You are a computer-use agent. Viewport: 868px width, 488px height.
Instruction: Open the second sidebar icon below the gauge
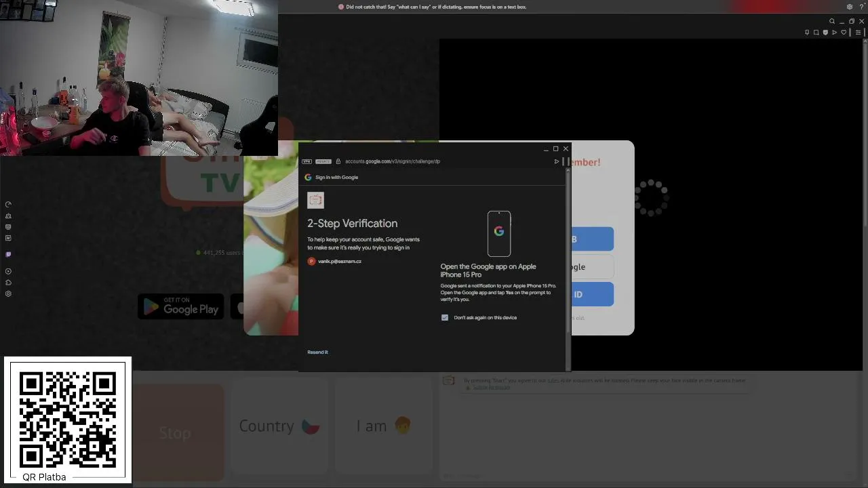(x=8, y=216)
